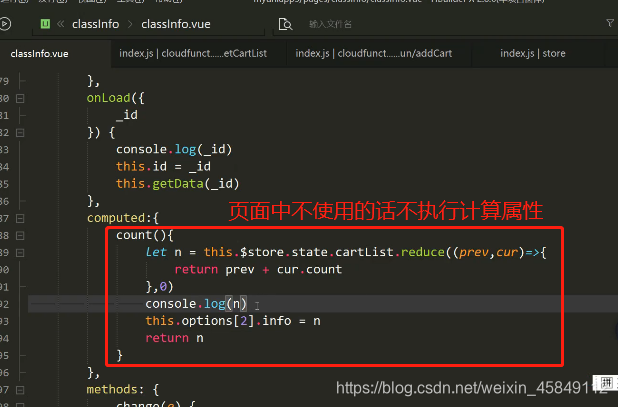
Task: Collapse the fold marker beside '}) {'
Action: tap(20, 133)
